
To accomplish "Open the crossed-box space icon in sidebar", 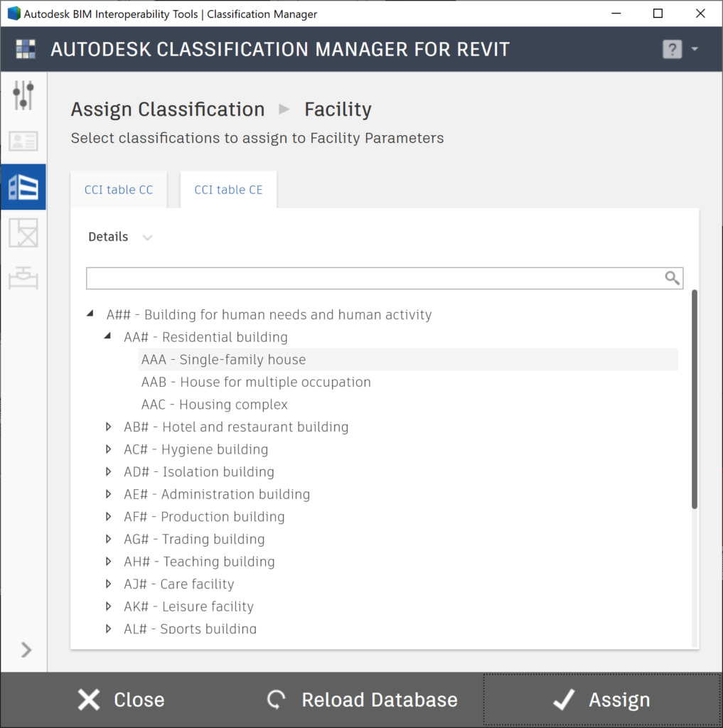I will pos(23,233).
